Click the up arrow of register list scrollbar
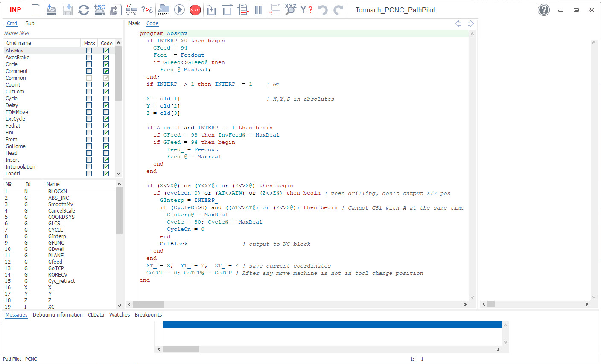Viewport: 601px width, 364px height. pyautogui.click(x=119, y=184)
